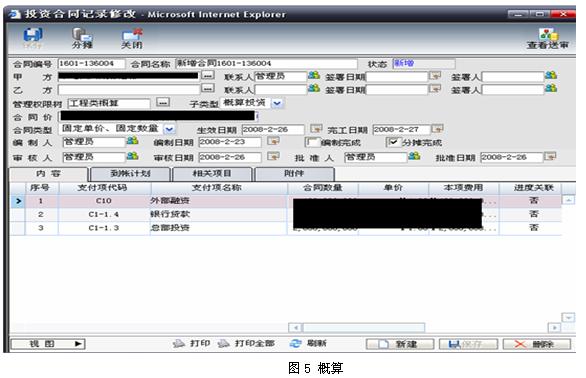586x378 pixels.
Task: Click horizontal scrollbar left arrow
Action: [x=295, y=328]
